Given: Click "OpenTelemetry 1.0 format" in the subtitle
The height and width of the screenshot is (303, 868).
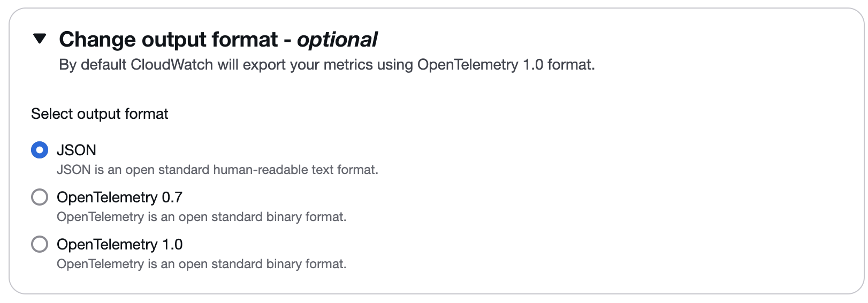Looking at the screenshot, I should point(505,65).
